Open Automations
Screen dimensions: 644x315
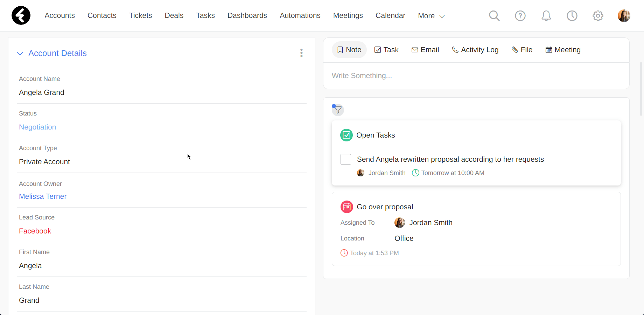click(x=300, y=15)
